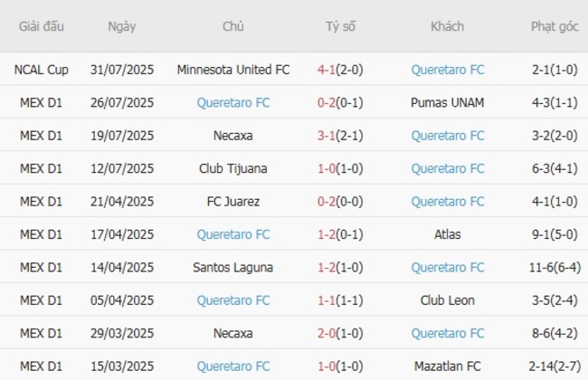Viewport: 588px width, 380px height.
Task: Select Club Tijuana in the home column
Action: click(x=233, y=168)
